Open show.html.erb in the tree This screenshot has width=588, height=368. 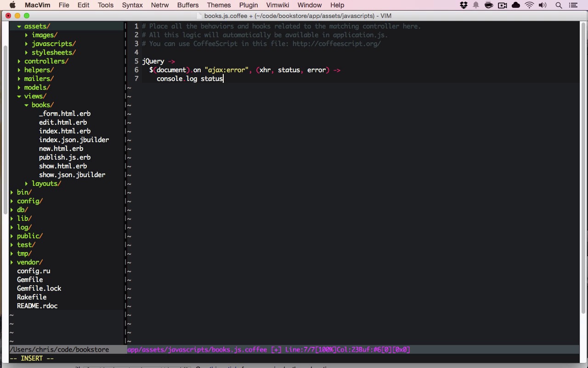(63, 166)
